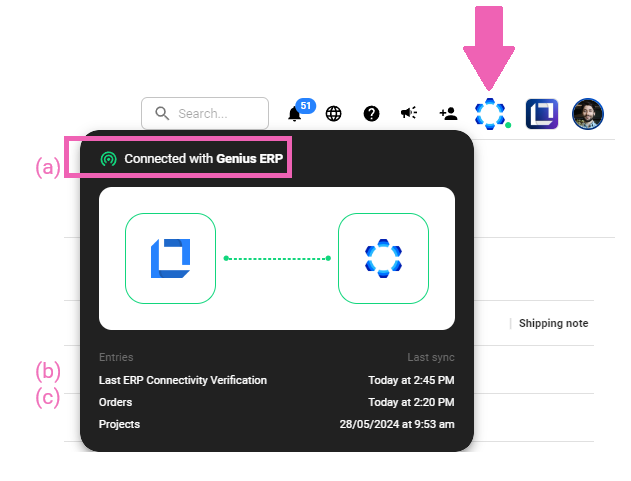Click the megaphone announcements icon
Screen dimensions: 631x481
click(409, 114)
